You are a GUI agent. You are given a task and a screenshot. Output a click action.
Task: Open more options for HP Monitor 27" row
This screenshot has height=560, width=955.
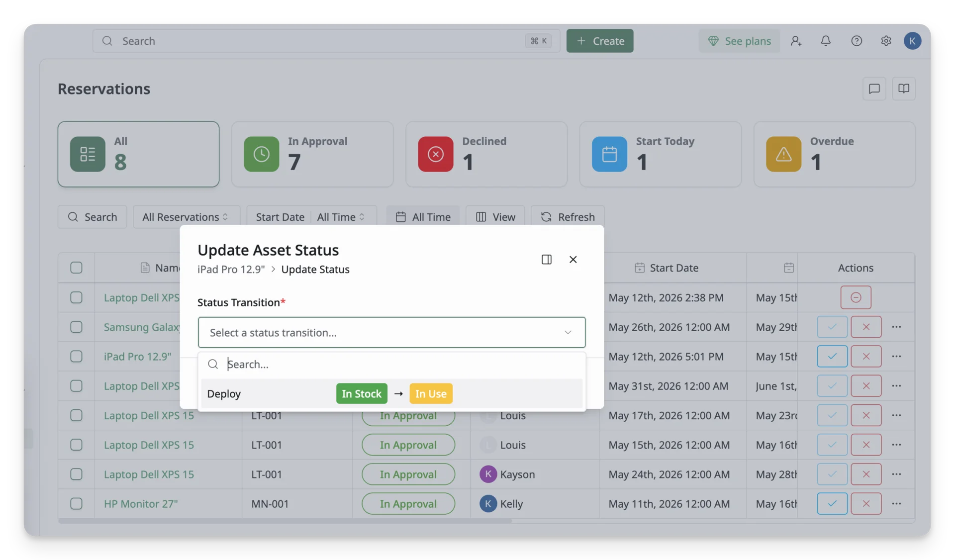point(896,503)
